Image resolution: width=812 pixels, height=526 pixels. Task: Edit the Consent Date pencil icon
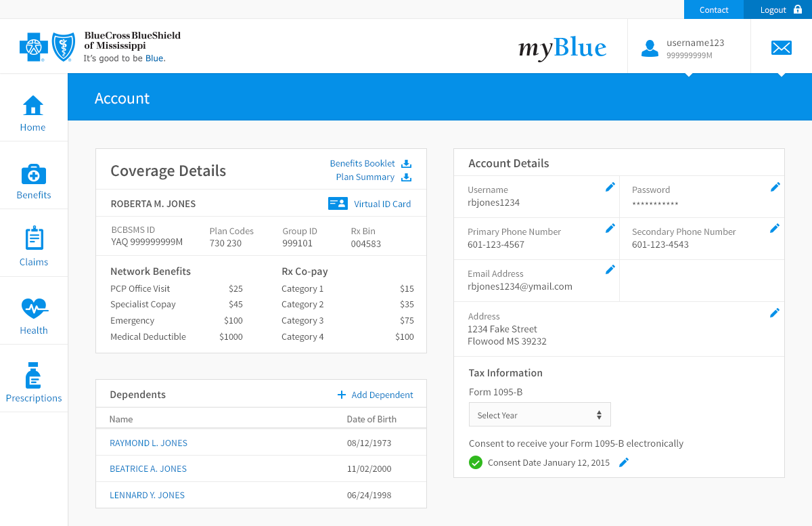coord(623,462)
